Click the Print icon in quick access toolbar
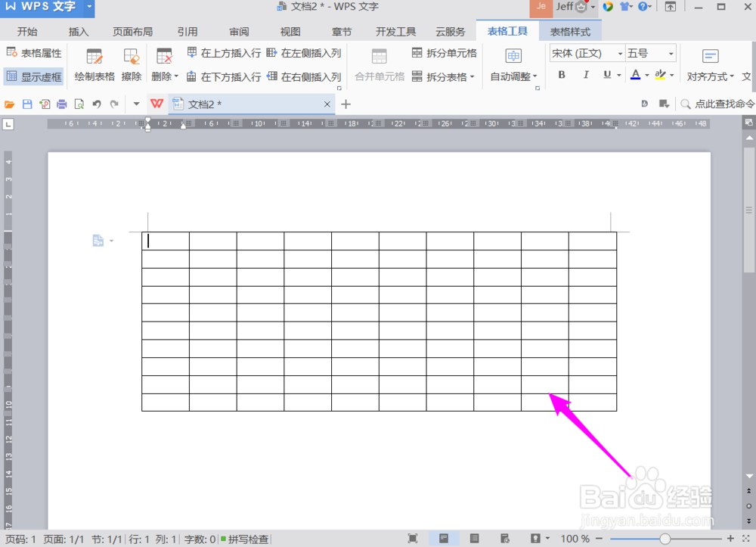The image size is (756, 547). (62, 104)
